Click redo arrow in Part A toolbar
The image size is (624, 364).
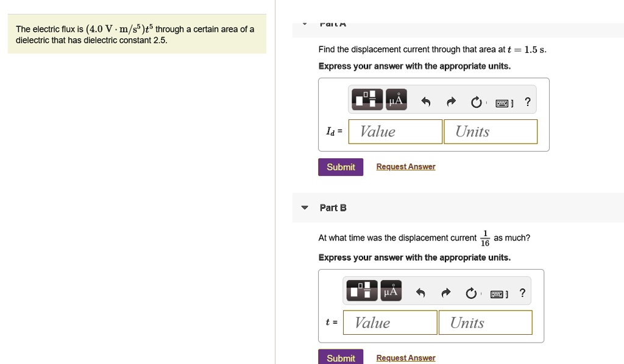tap(451, 102)
